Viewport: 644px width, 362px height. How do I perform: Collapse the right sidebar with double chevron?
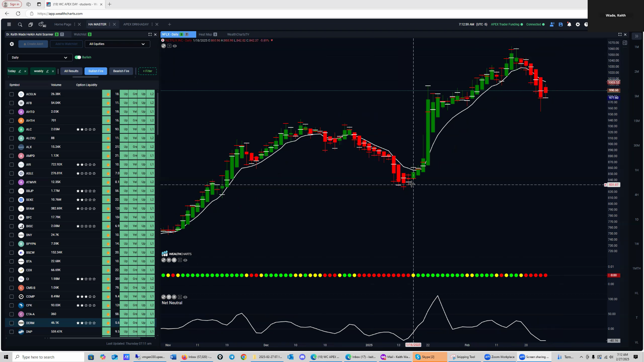click(x=636, y=36)
